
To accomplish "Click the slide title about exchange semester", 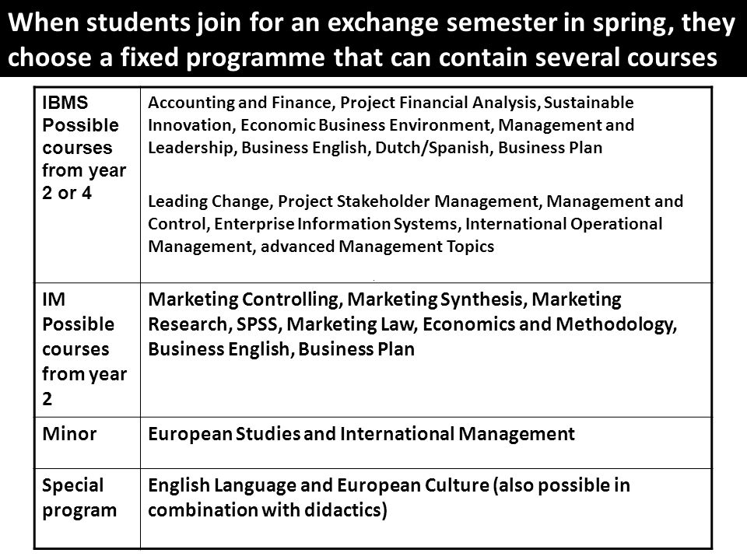I will point(372,40).
